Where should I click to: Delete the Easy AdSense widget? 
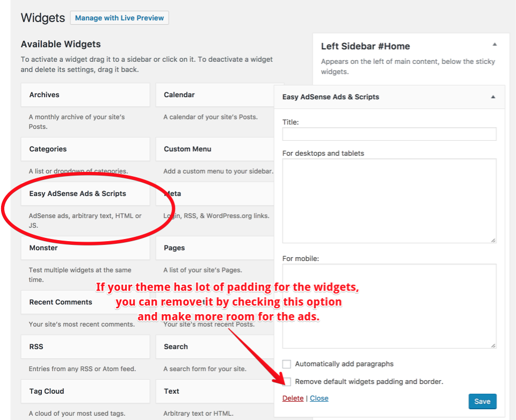point(293,398)
